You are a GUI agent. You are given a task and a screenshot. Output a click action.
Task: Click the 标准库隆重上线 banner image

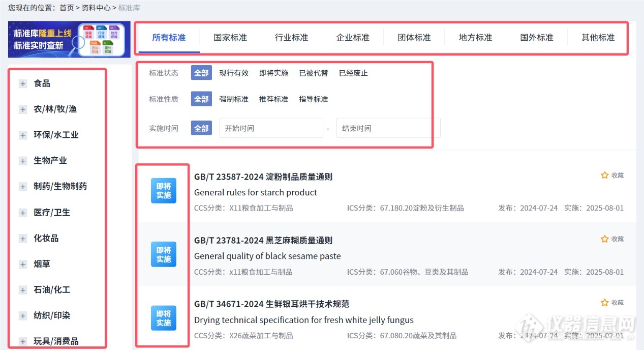tap(69, 39)
